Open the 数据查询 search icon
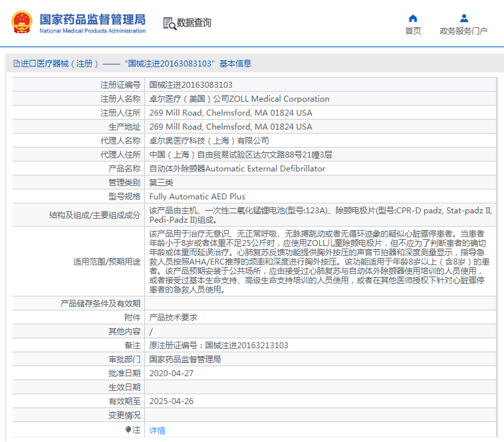Viewport: 504px width, 442px height. coord(170,23)
